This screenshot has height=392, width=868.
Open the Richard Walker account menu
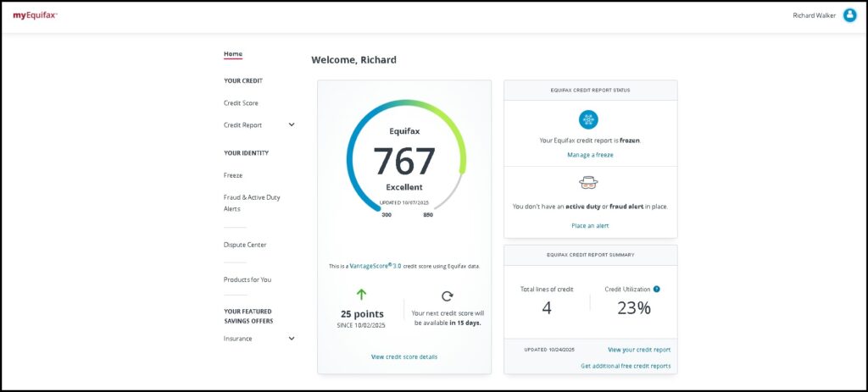[x=814, y=15]
